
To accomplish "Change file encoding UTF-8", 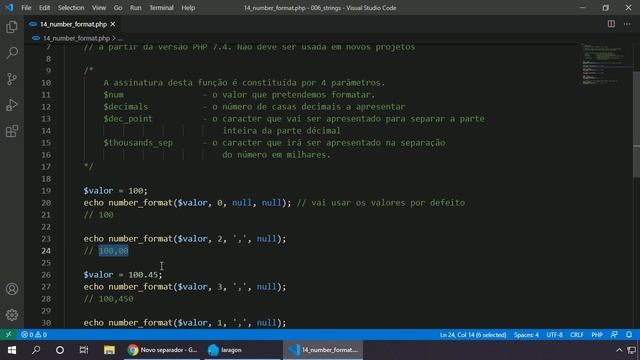I will coord(554,335).
